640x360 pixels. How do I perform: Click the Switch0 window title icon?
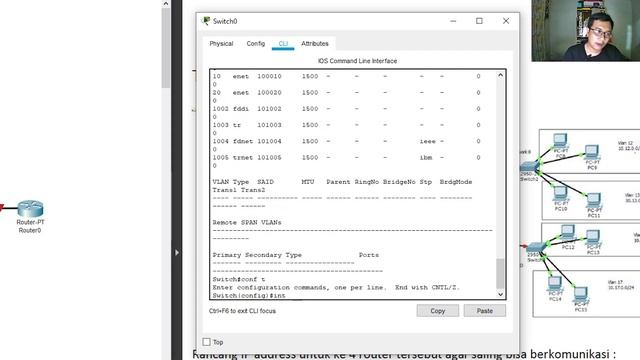(206, 21)
